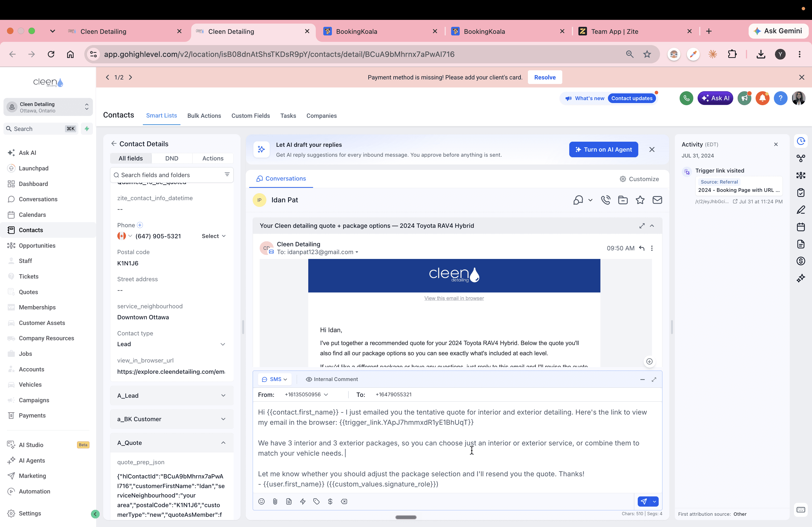This screenshot has width=812, height=527.
Task: Go to next banner notification
Action: coord(130,77)
